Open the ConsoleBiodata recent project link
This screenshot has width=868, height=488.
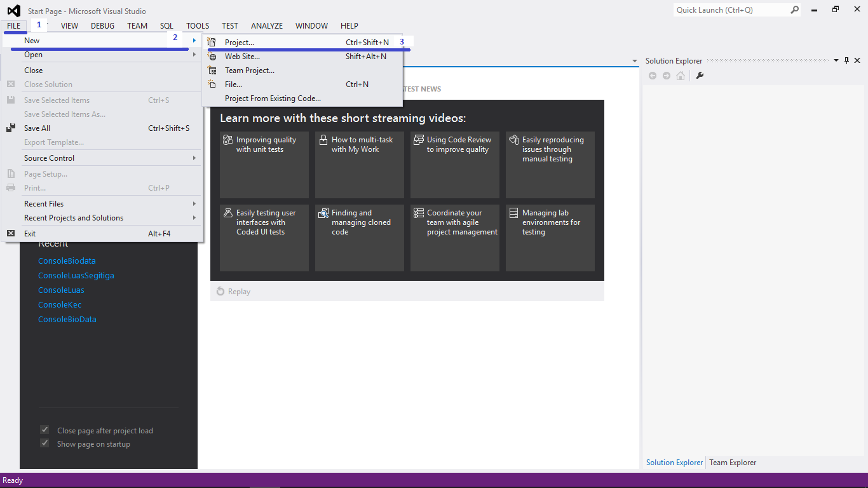(67, 261)
